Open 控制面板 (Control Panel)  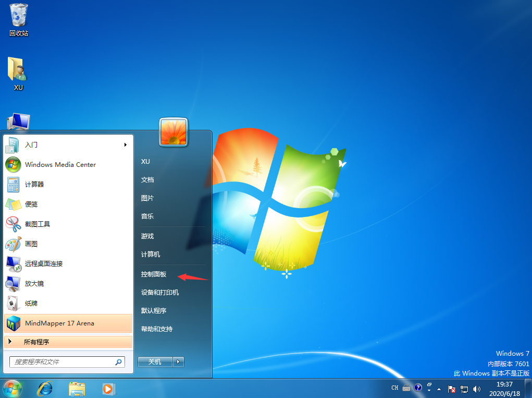(154, 274)
